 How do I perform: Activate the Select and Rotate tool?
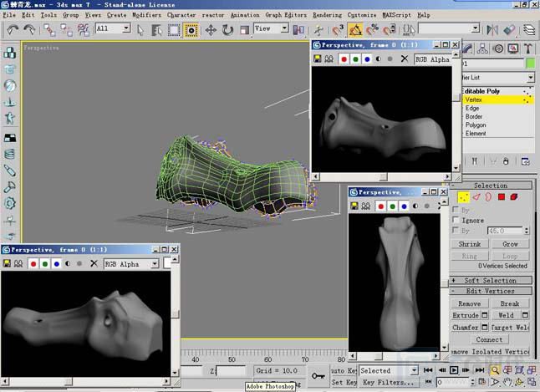(227, 30)
